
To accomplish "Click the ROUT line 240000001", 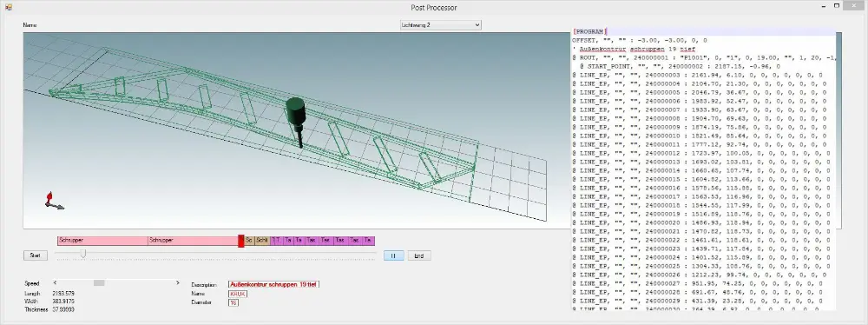I will pyautogui.click(x=704, y=57).
